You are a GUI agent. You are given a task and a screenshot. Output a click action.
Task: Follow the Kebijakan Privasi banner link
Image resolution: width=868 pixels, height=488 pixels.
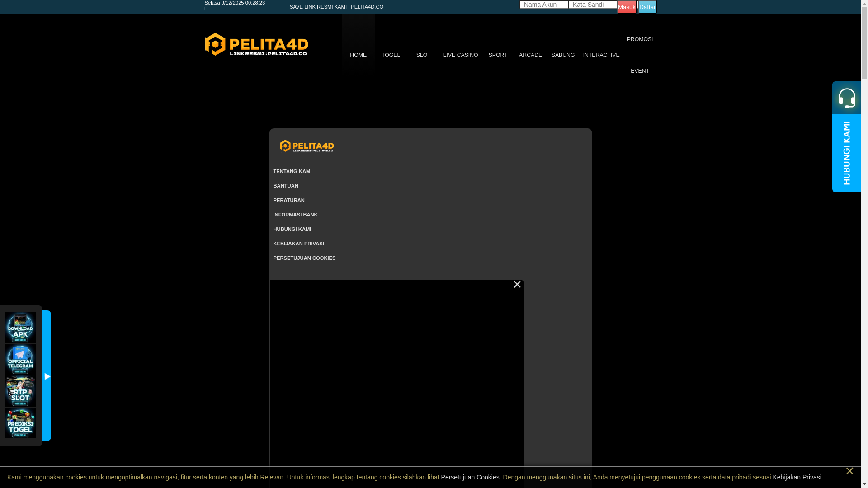pyautogui.click(x=797, y=477)
